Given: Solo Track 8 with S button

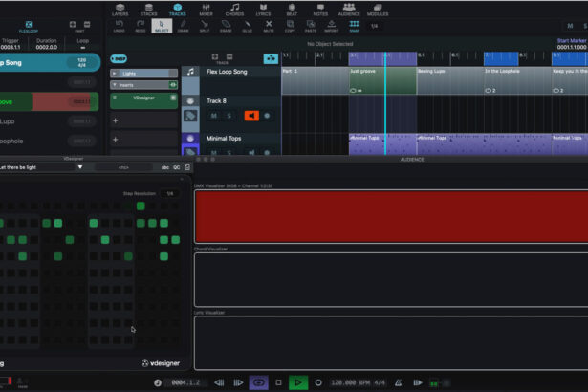Looking at the screenshot, I should click(229, 116).
